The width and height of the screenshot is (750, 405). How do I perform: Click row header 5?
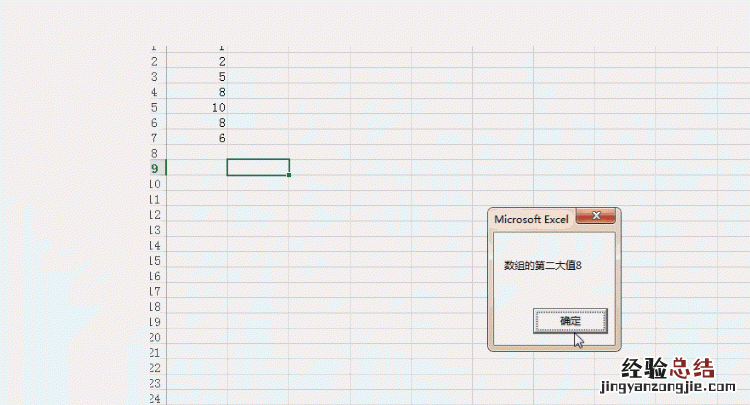[153, 107]
